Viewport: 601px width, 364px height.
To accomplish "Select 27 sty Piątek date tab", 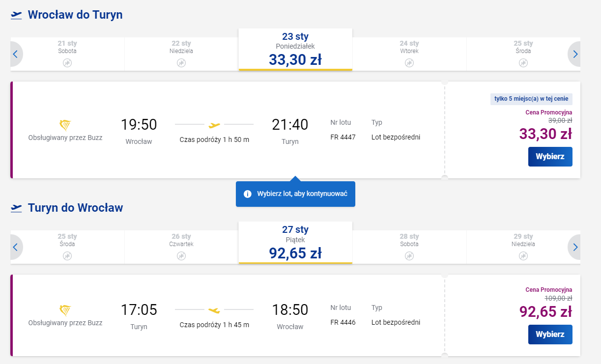I will pos(295,243).
